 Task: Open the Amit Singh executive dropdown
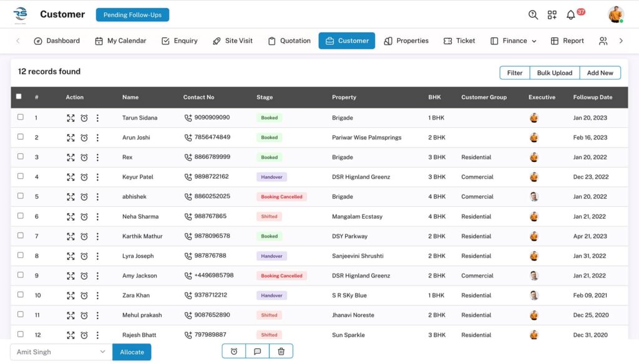coord(61,352)
